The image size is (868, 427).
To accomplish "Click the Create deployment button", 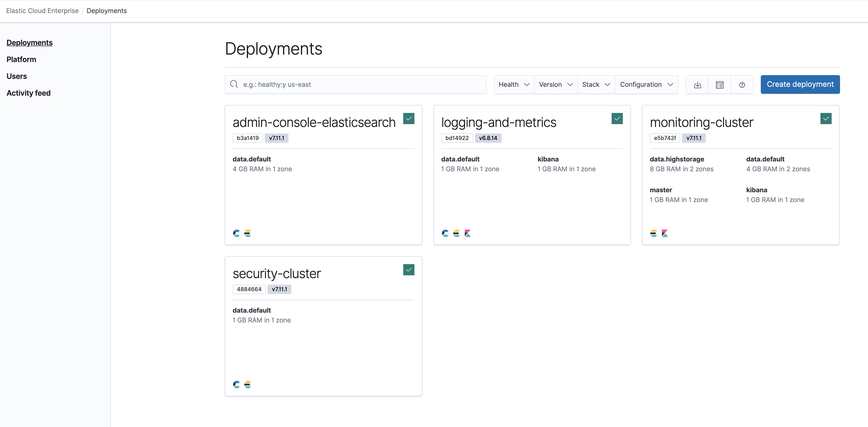I will (x=800, y=84).
